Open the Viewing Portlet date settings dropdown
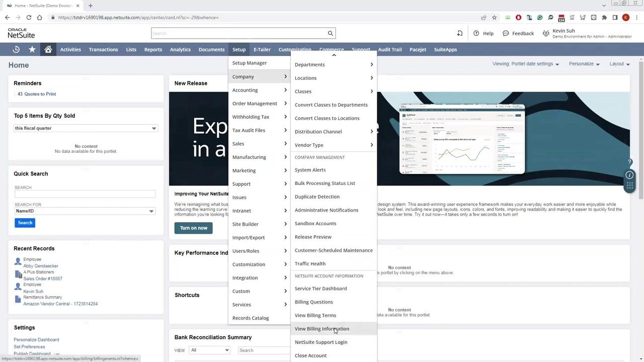Image resolution: width=644 pixels, height=362 pixels. click(526, 64)
